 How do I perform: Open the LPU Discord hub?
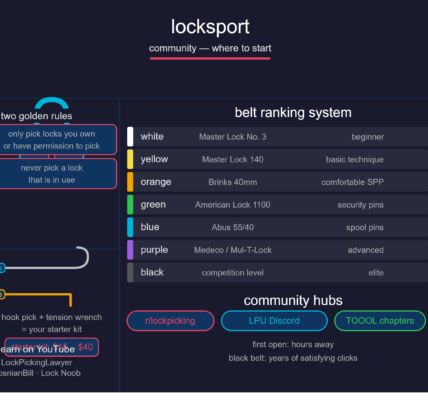coord(274,321)
